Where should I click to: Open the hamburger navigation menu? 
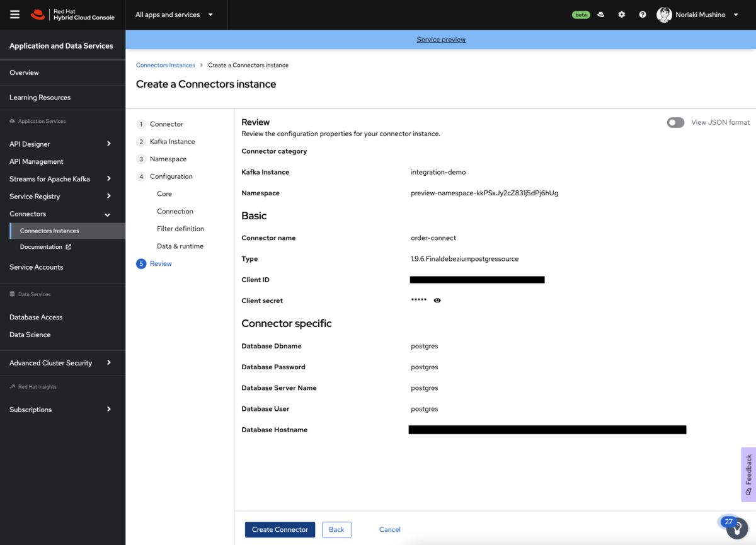15,14
